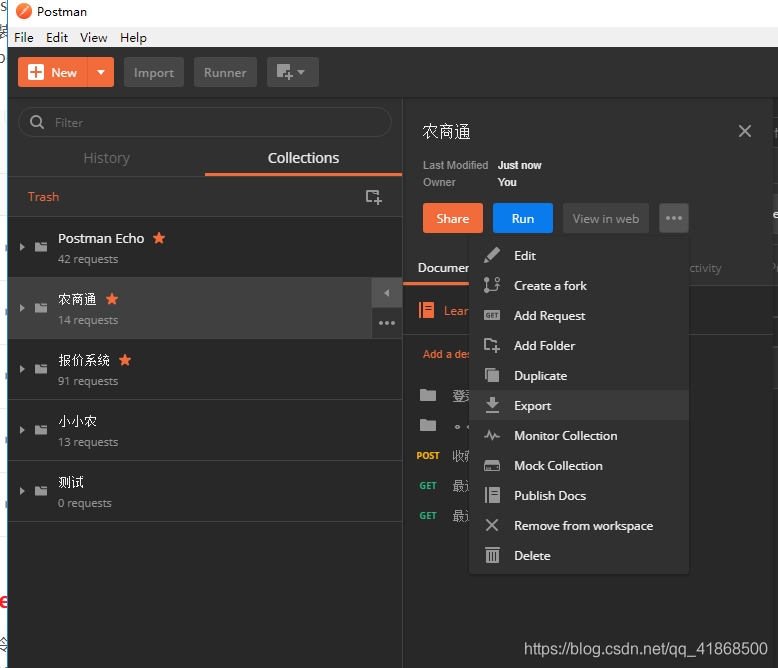Screen dimensions: 778x668
Task: Expand the 测试 collection
Action: pyautogui.click(x=22, y=491)
